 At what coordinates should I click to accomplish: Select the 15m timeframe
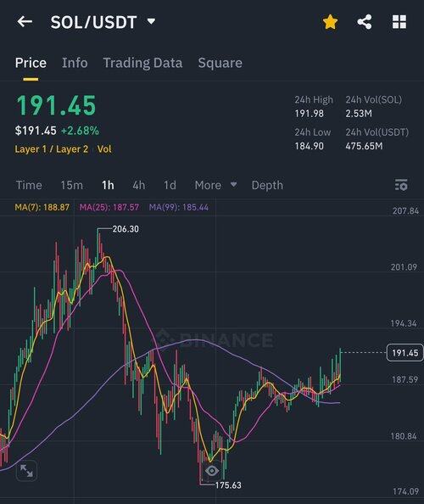(72, 185)
